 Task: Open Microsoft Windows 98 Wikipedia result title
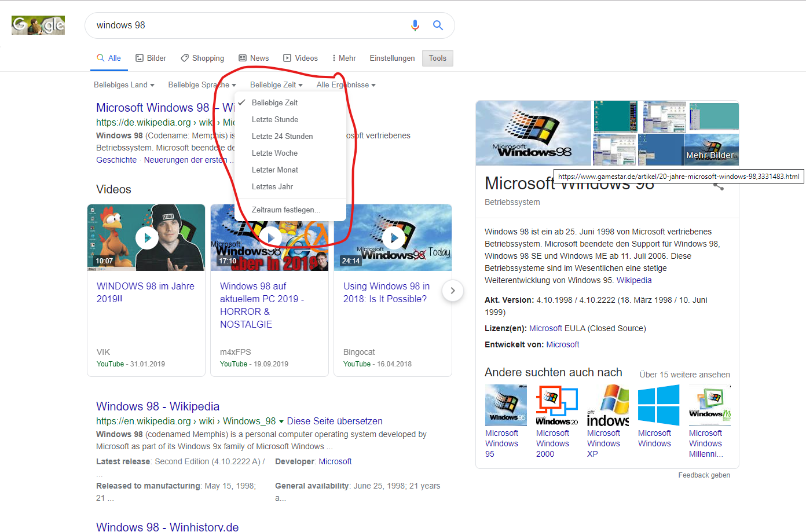[165, 108]
